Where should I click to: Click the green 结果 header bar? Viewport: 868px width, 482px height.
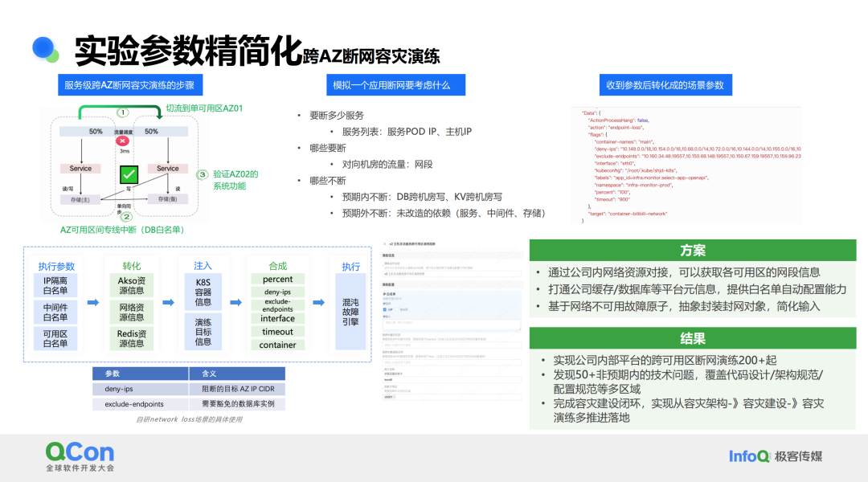693,338
